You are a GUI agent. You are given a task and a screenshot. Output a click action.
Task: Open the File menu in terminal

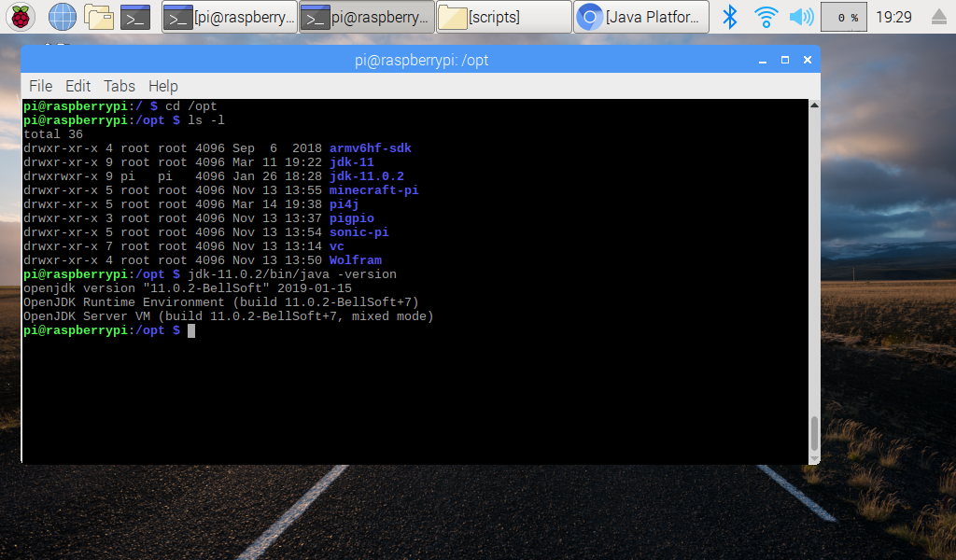coord(41,86)
